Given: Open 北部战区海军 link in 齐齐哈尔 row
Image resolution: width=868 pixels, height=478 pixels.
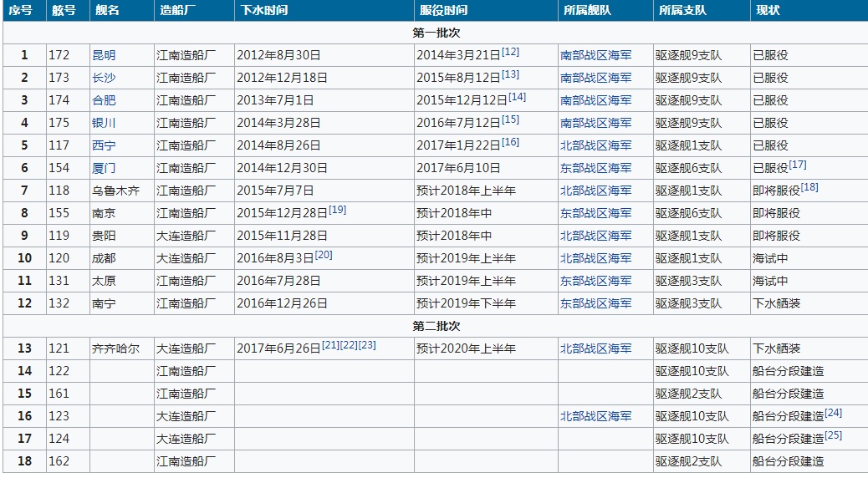Looking at the screenshot, I should click(595, 348).
